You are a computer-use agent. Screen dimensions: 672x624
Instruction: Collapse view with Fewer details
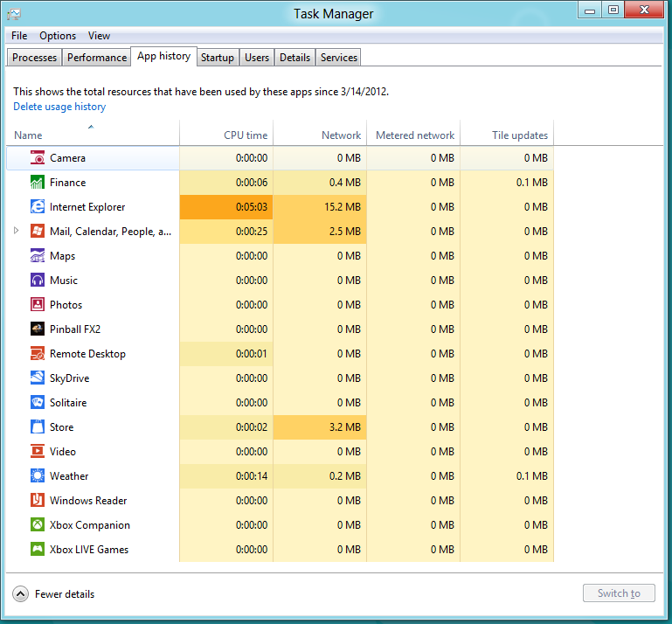[x=53, y=594]
